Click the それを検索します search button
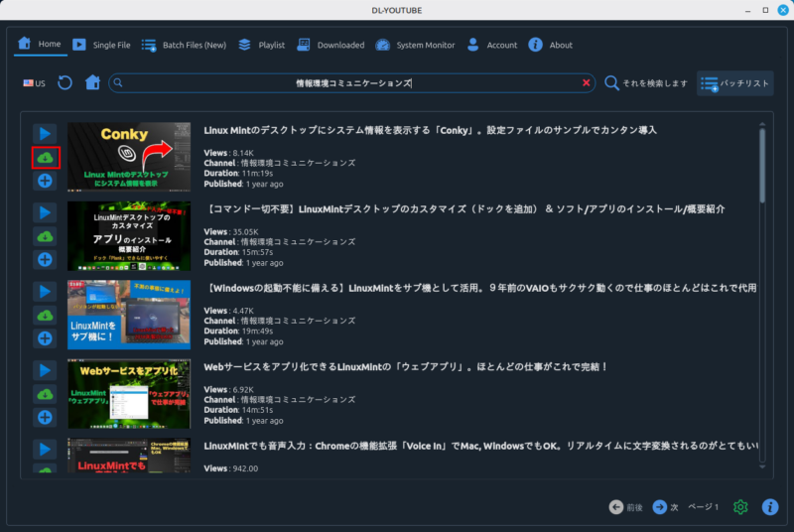This screenshot has height=532, width=794. tap(646, 83)
